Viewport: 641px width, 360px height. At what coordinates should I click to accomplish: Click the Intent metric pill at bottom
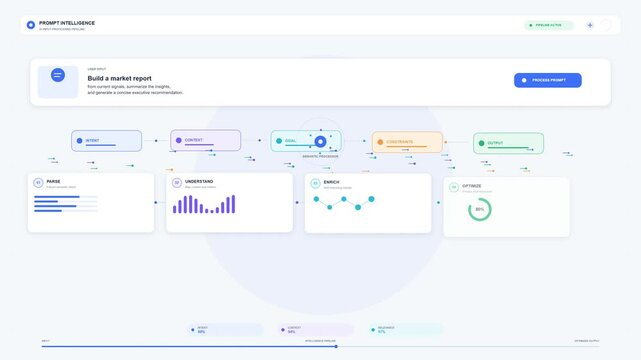pyautogui.click(x=225, y=330)
